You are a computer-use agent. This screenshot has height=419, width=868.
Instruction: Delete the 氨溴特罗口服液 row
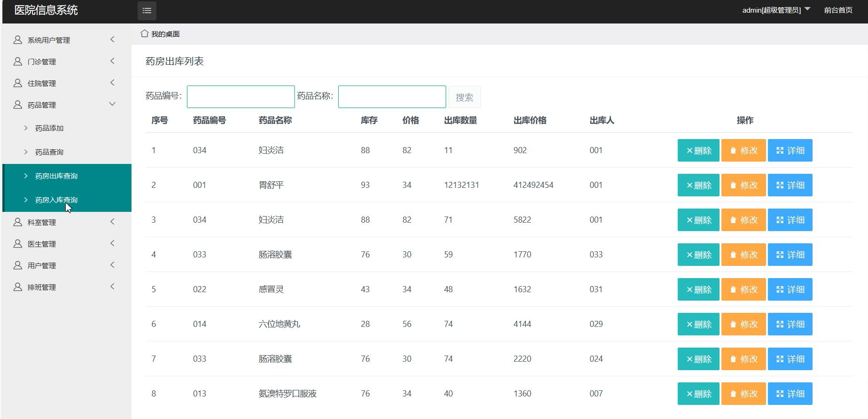coord(698,394)
